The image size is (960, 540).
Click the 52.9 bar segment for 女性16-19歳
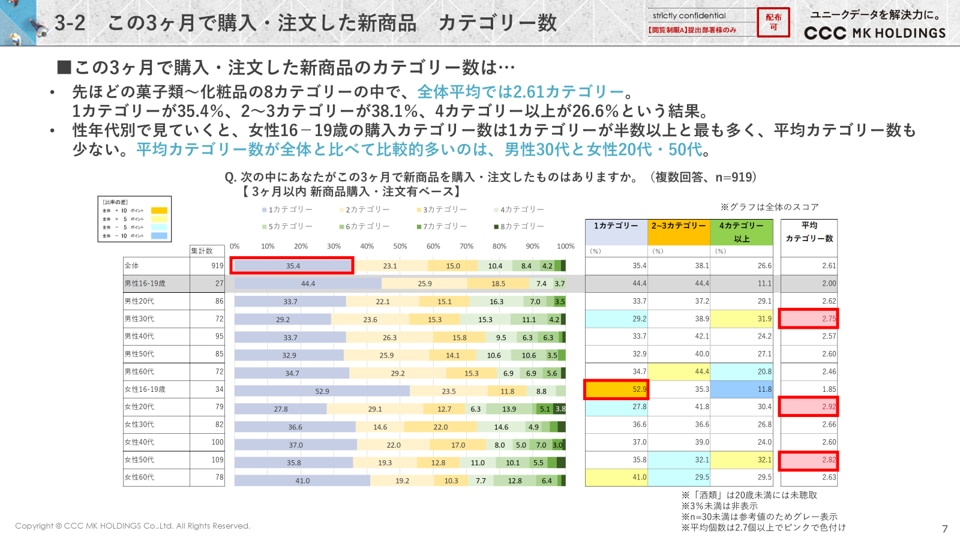[322, 391]
